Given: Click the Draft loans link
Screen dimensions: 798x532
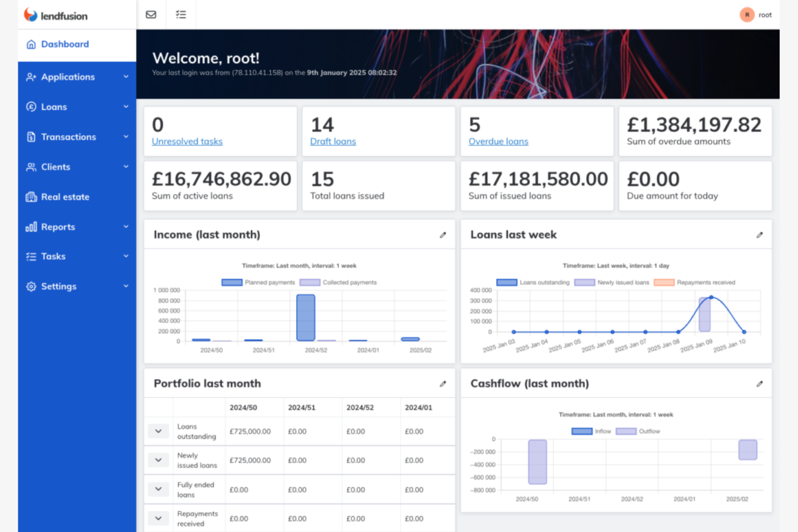Looking at the screenshot, I should pyautogui.click(x=333, y=141).
